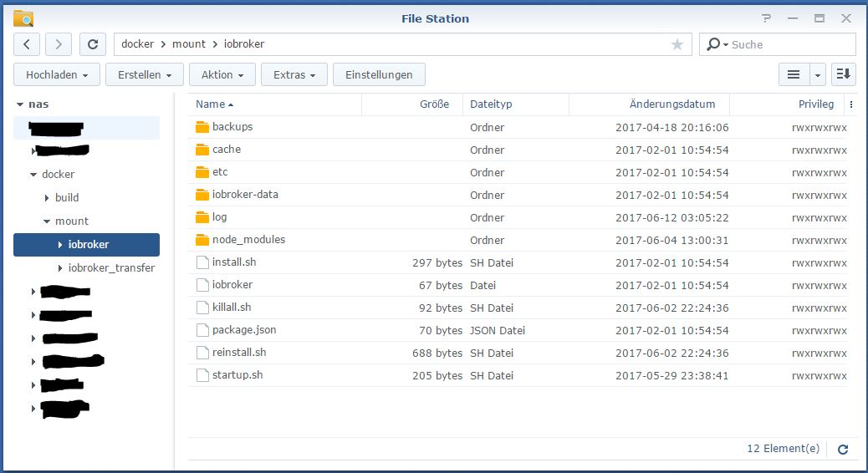Open the Einstellungen settings button
The width and height of the screenshot is (868, 473).
click(x=379, y=74)
